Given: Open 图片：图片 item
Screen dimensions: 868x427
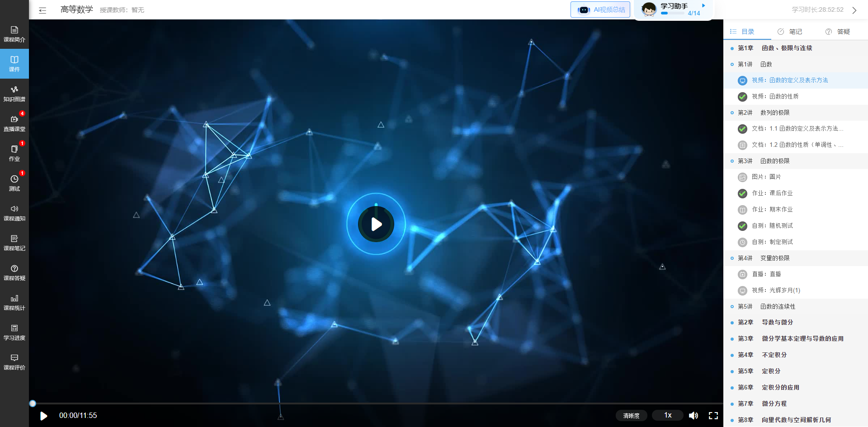Looking at the screenshot, I should [x=796, y=177].
